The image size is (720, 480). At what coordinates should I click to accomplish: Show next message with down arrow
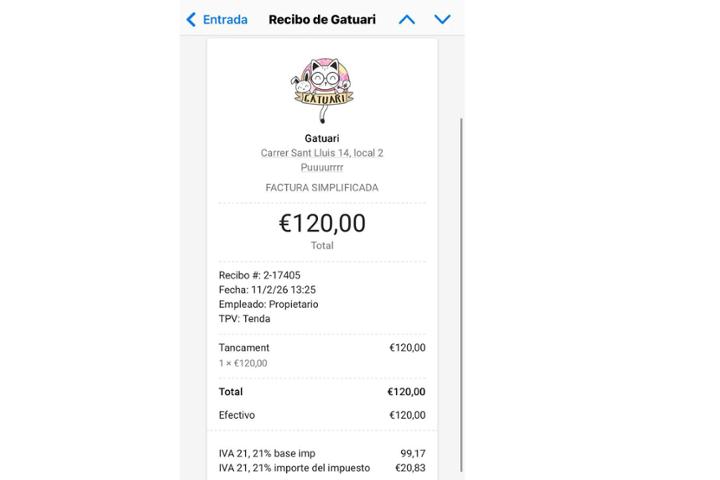coord(443,19)
